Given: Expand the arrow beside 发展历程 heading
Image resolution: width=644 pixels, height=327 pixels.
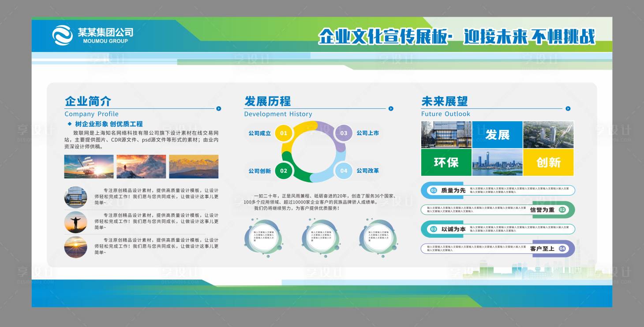Looking at the screenshot, I should click(390, 108).
